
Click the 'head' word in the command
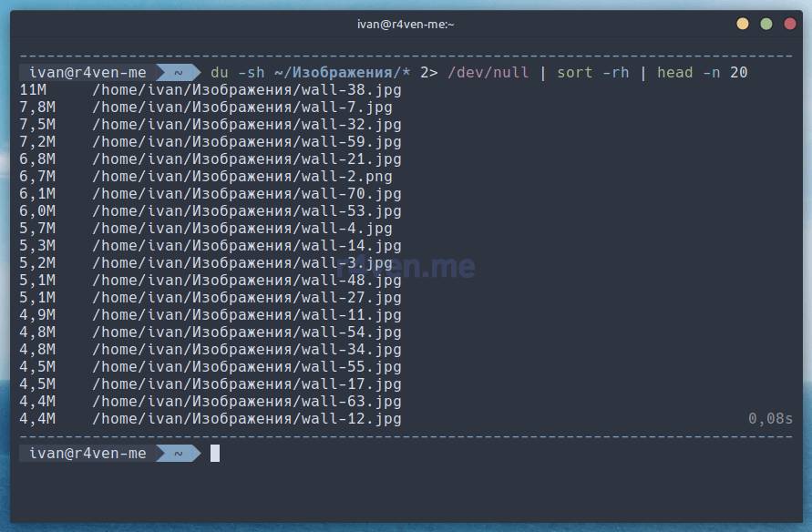(674, 72)
